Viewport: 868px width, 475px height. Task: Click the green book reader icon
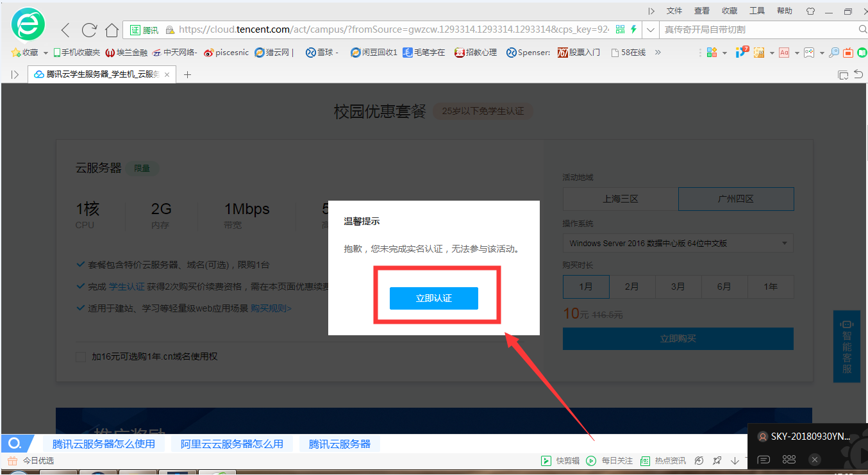pyautogui.click(x=862, y=53)
